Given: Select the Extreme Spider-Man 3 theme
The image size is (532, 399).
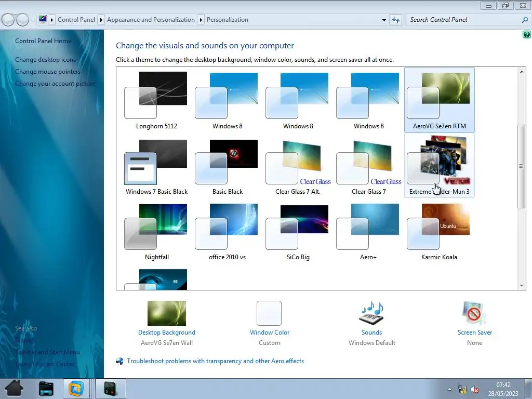Looking at the screenshot, I should coord(440,166).
